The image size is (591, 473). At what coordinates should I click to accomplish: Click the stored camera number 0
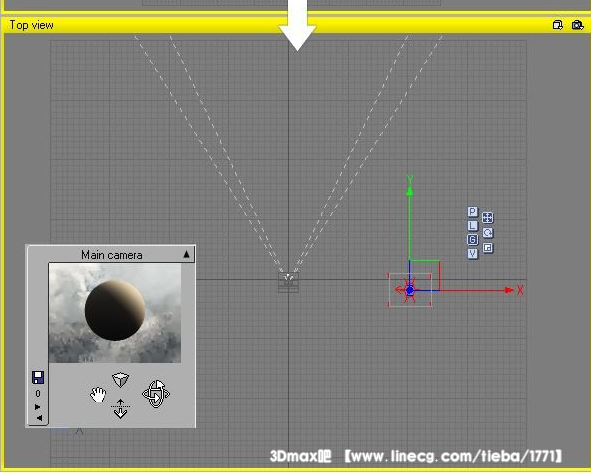[38, 394]
